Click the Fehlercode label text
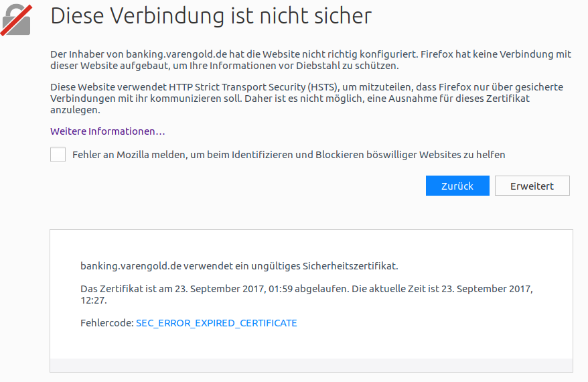Viewport: 588px width, 382px height. (107, 323)
